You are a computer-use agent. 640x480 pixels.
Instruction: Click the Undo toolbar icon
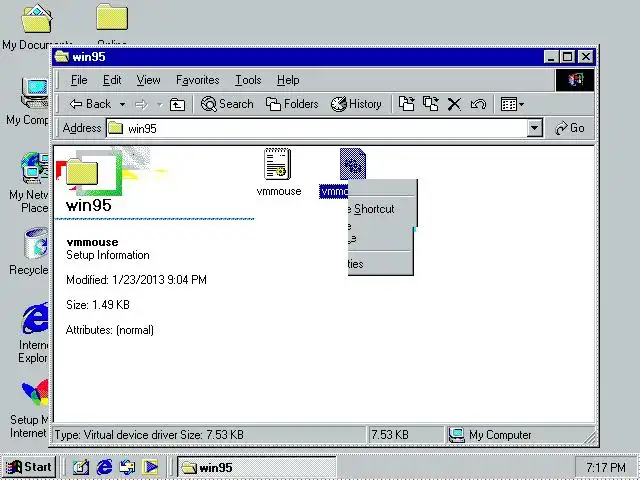[478, 104]
